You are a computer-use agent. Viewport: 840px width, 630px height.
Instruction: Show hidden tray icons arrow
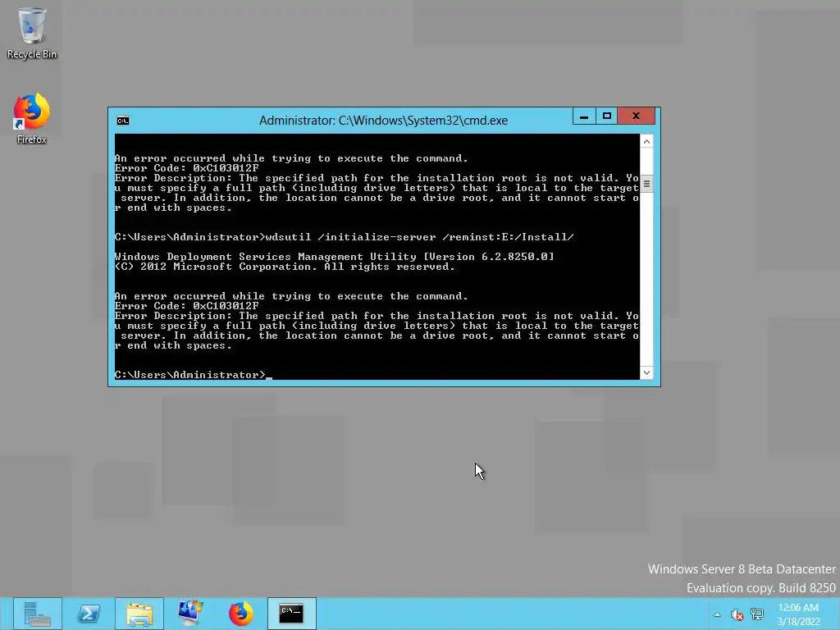[717, 614]
